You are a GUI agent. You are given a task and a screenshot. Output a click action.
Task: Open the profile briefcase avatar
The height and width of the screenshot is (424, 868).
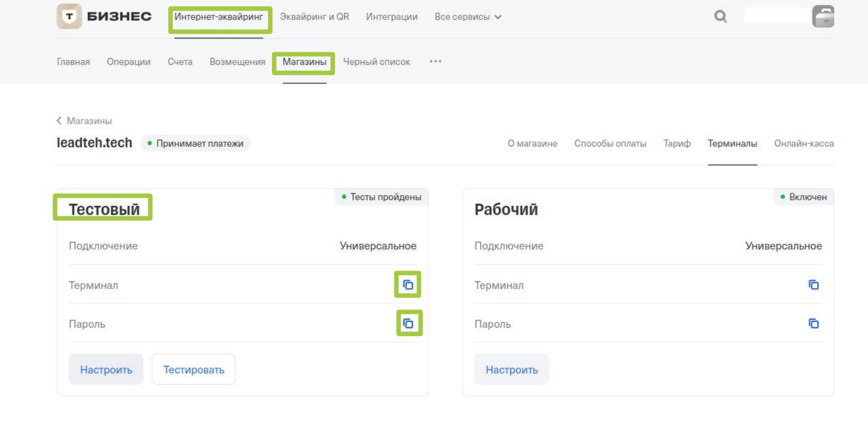click(823, 17)
